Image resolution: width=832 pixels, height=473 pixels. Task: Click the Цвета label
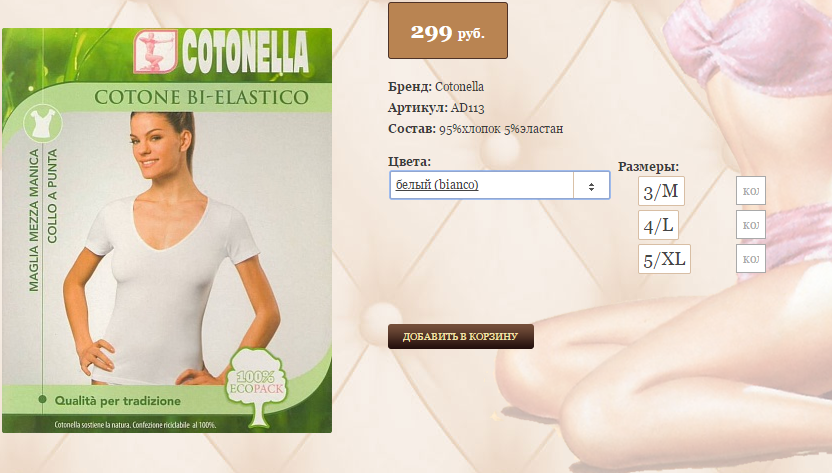(x=409, y=161)
